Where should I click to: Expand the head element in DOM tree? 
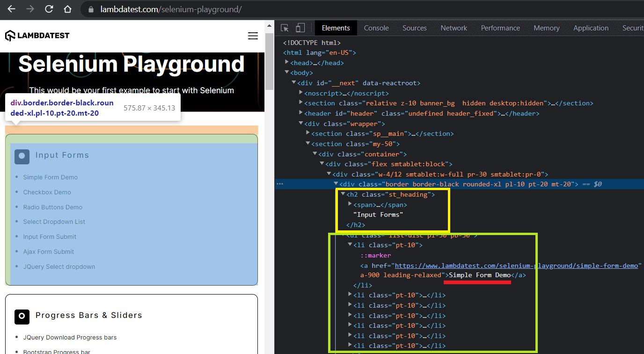pyautogui.click(x=287, y=62)
